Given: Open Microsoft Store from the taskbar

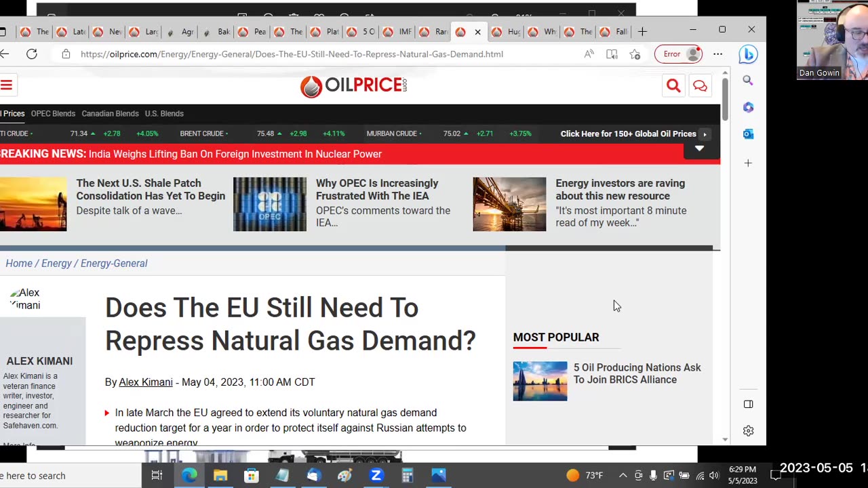Looking at the screenshot, I should point(251,476).
